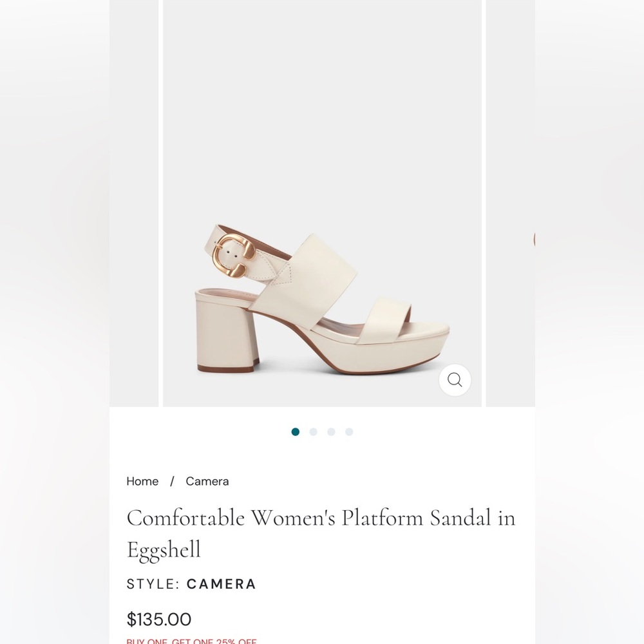This screenshot has width=644, height=644.
Task: Click the $135.00 price text
Action: click(x=159, y=619)
